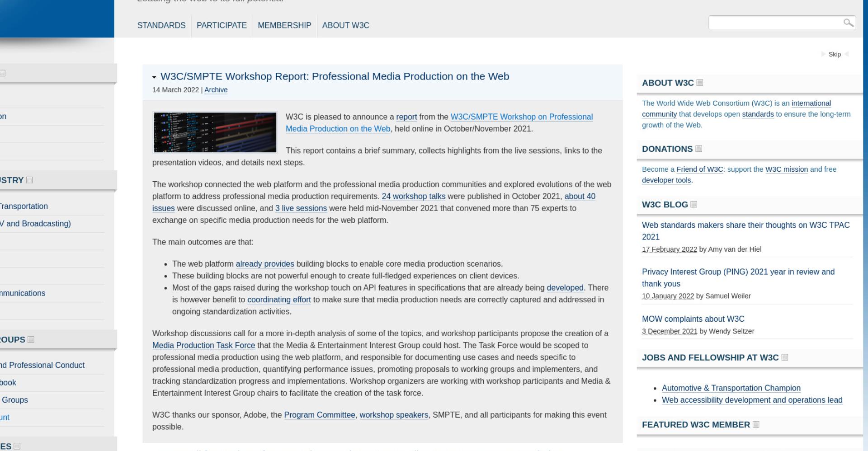Click the ABOUT W3C sidebar heading
Viewport: 868px width, 451px height.
668,83
